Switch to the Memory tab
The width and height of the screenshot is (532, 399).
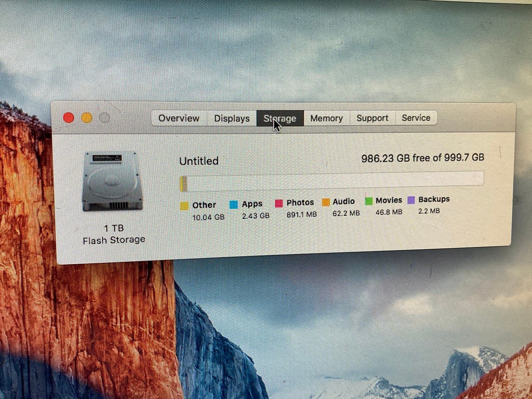tap(326, 118)
